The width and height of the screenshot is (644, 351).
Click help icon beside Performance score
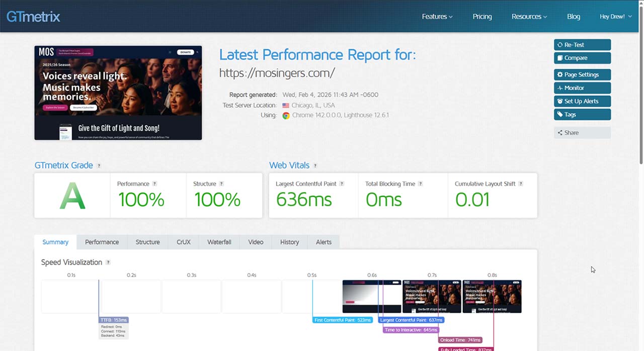pyautogui.click(x=154, y=184)
